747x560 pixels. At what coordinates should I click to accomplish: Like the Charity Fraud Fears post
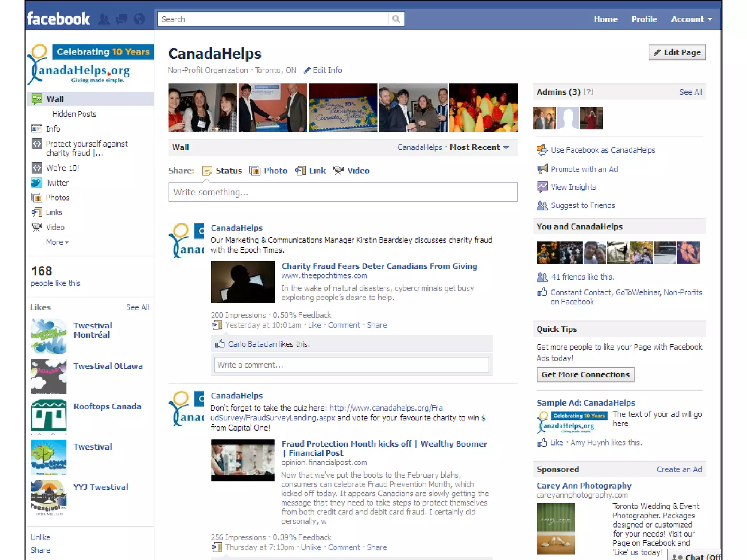click(314, 325)
